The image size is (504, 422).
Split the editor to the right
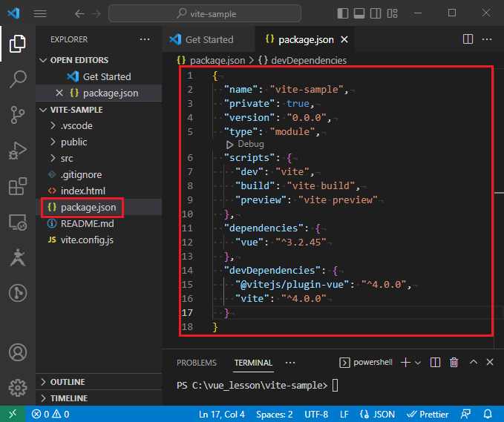(468, 39)
